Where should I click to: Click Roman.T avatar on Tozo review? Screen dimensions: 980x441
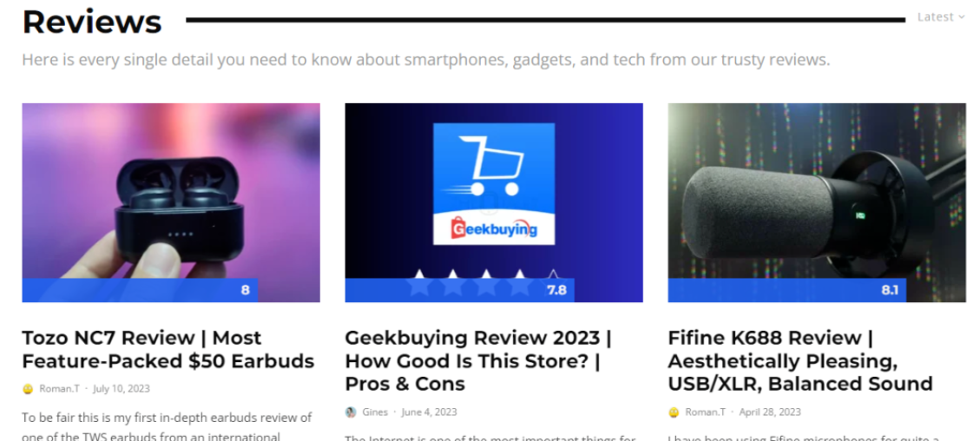click(28, 389)
